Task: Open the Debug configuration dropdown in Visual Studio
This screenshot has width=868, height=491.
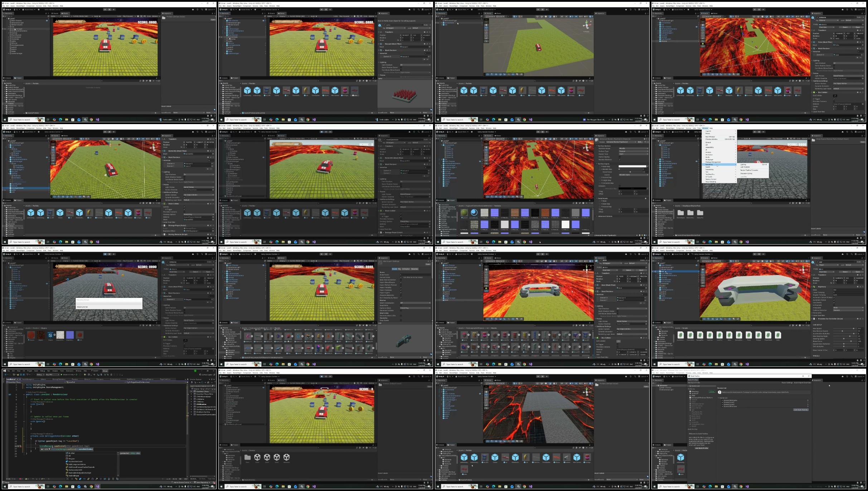Action: pyautogui.click(x=40, y=375)
